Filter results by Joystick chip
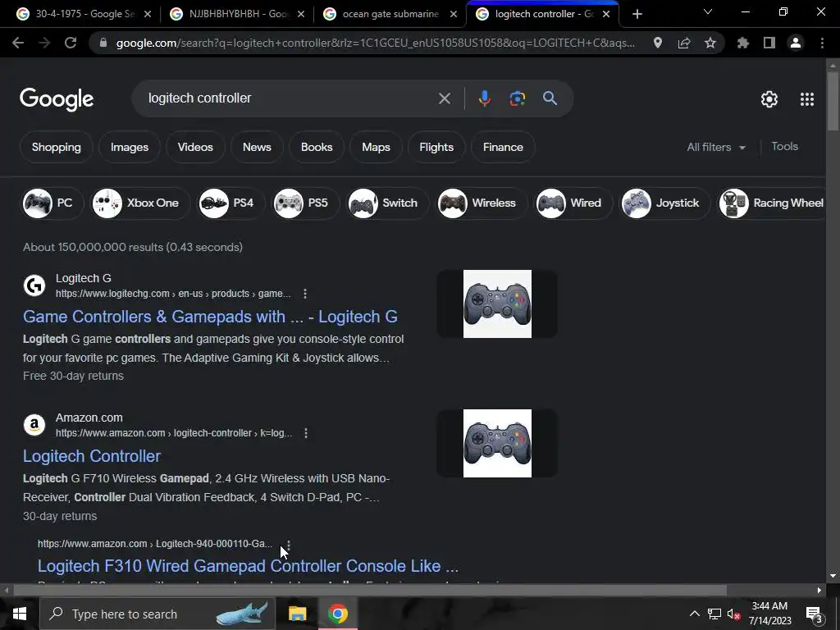The width and height of the screenshot is (840, 630). [664, 203]
